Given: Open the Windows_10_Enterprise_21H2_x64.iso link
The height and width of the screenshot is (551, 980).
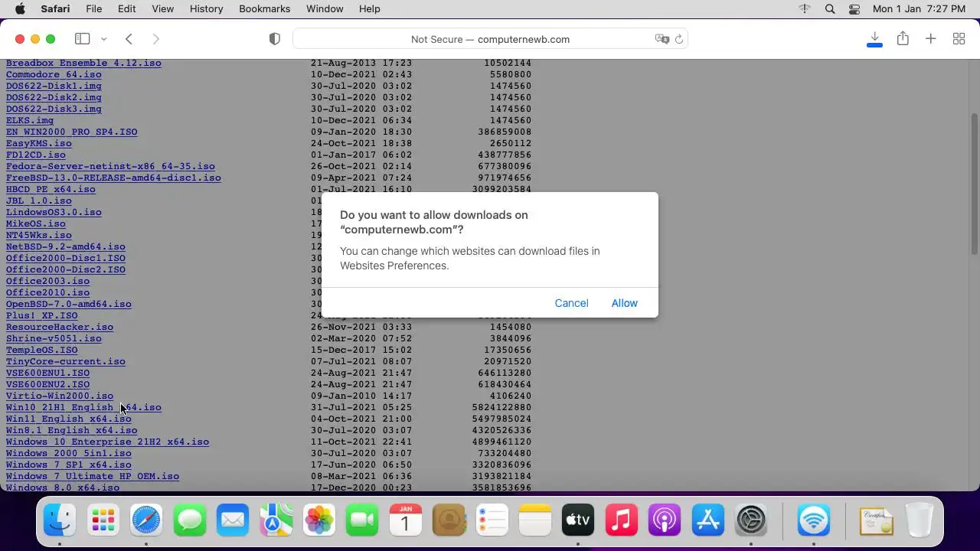Looking at the screenshot, I should tap(107, 442).
